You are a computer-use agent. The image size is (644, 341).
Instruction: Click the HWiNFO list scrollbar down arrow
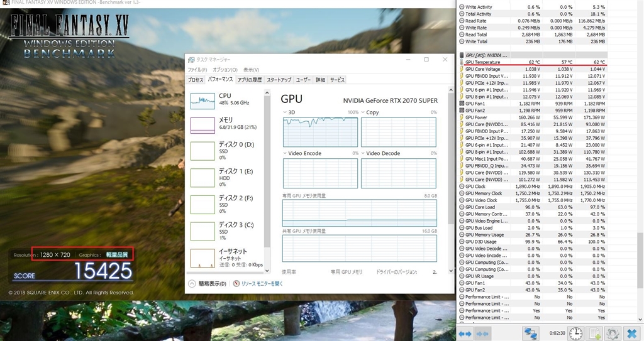[x=640, y=319]
